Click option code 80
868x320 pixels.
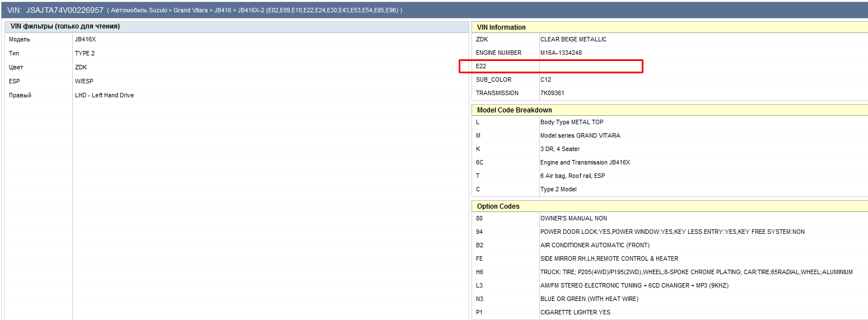(479, 219)
